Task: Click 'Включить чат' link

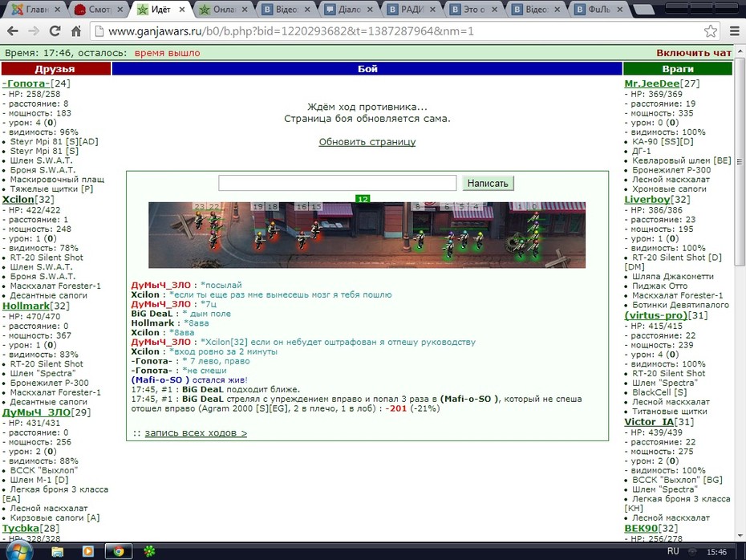Action: 694,53
